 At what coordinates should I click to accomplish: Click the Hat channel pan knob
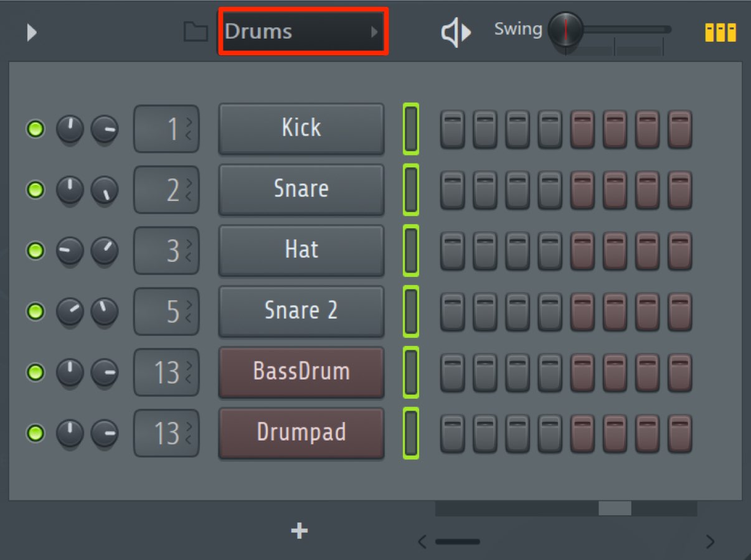70,251
